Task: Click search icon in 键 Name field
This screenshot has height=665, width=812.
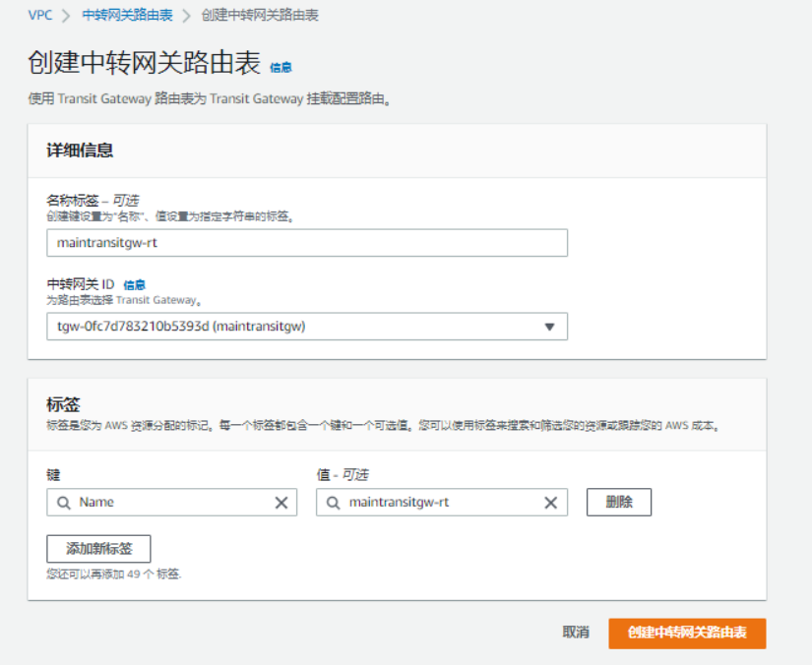Action: 64,503
